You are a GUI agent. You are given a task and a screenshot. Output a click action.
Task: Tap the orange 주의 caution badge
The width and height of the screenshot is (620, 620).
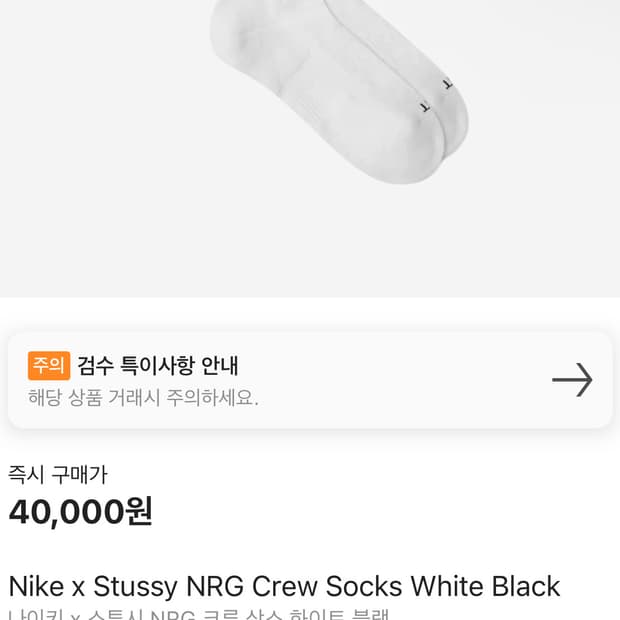tap(49, 365)
